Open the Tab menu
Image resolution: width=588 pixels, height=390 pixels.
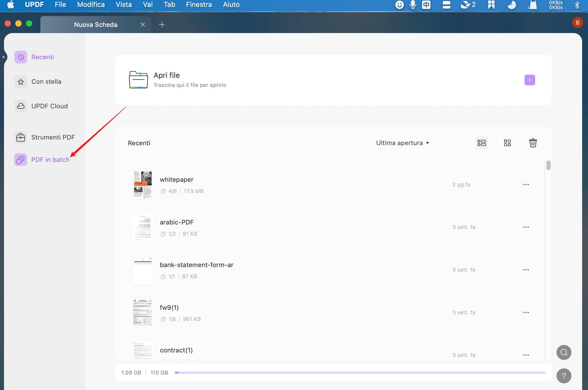pos(169,5)
